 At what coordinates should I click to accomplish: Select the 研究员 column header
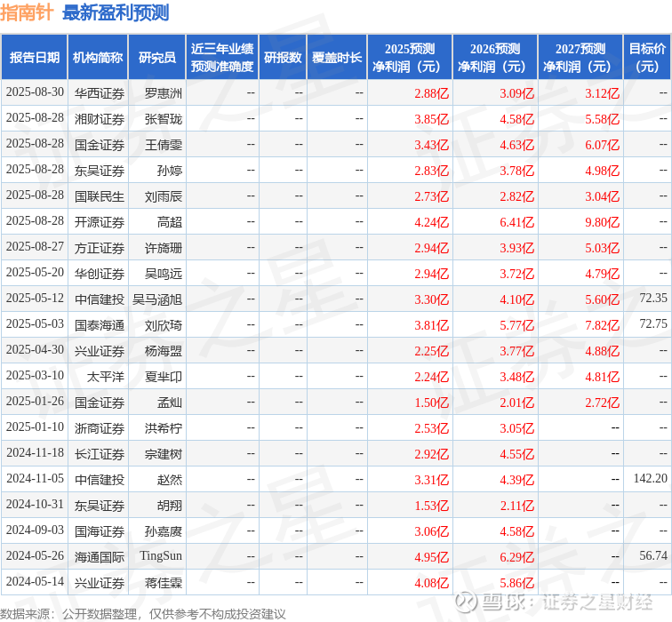pyautogui.click(x=156, y=58)
